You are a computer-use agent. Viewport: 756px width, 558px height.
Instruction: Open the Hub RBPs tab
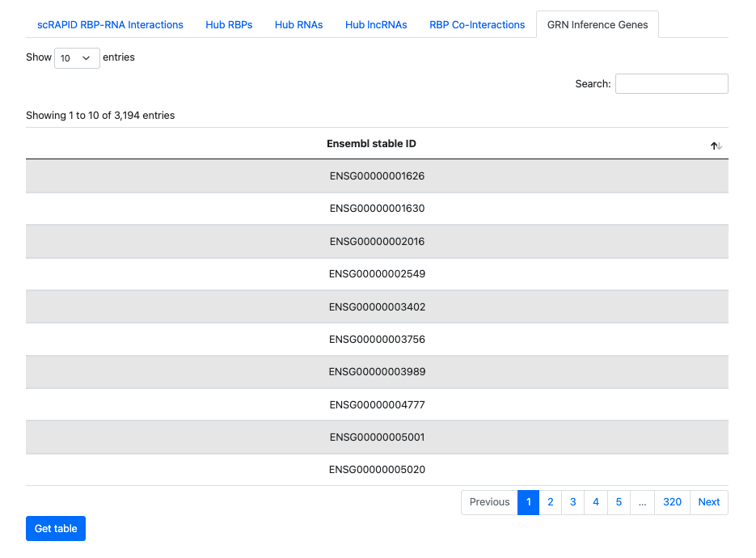click(229, 25)
